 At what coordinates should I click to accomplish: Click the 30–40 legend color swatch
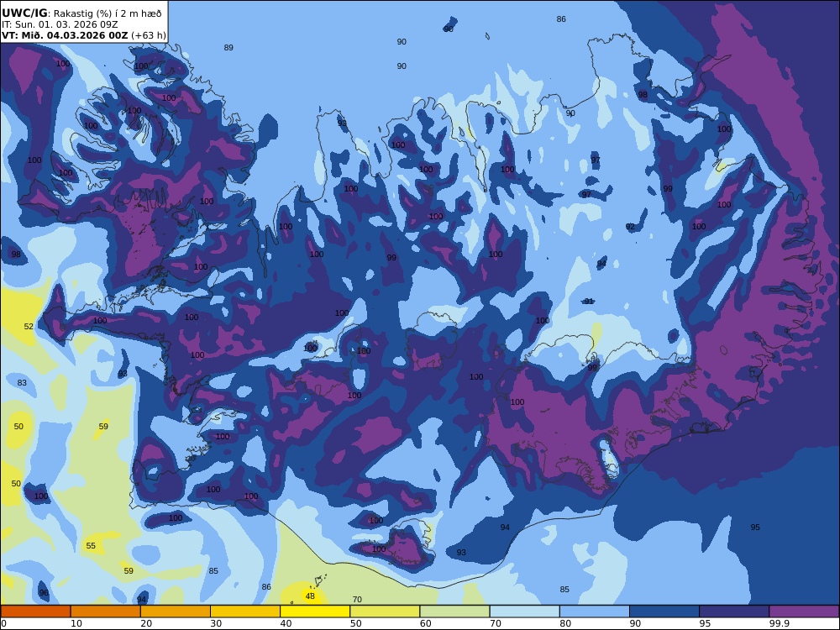coord(245,612)
